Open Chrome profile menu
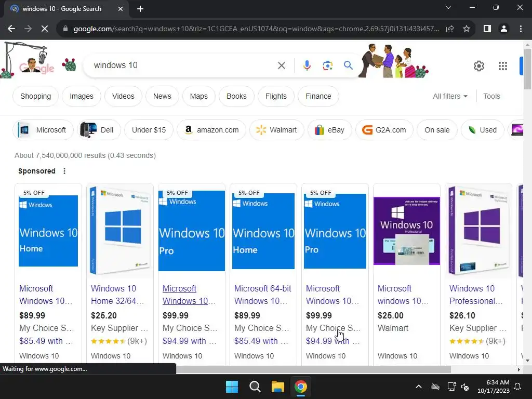The image size is (532, 399). (x=504, y=29)
